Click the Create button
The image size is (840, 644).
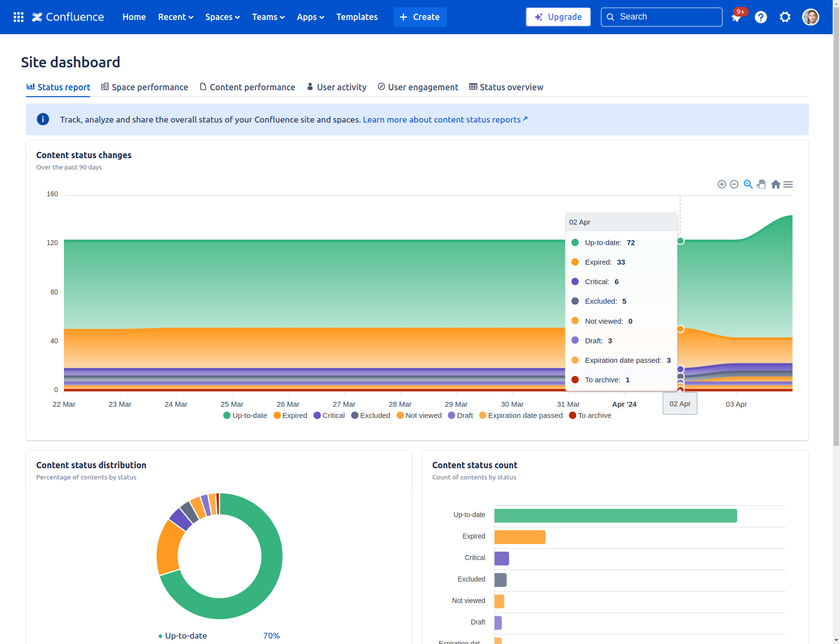[x=420, y=17]
